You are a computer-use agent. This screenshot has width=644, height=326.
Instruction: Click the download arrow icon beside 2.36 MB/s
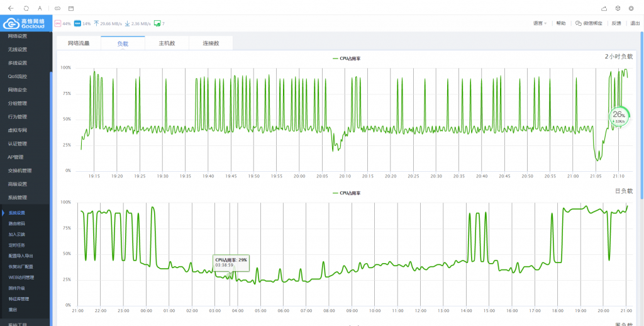click(127, 23)
